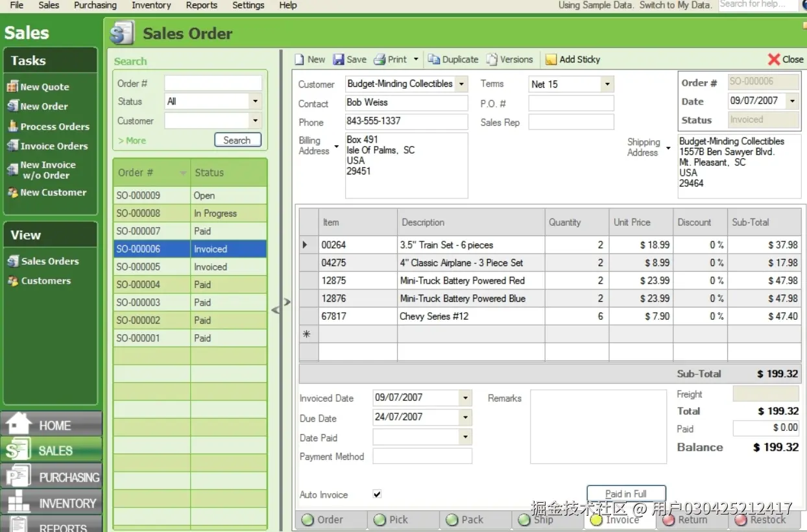Expand Billing Address options arrow
Viewport: 807px width, 532px height.
[x=336, y=147]
